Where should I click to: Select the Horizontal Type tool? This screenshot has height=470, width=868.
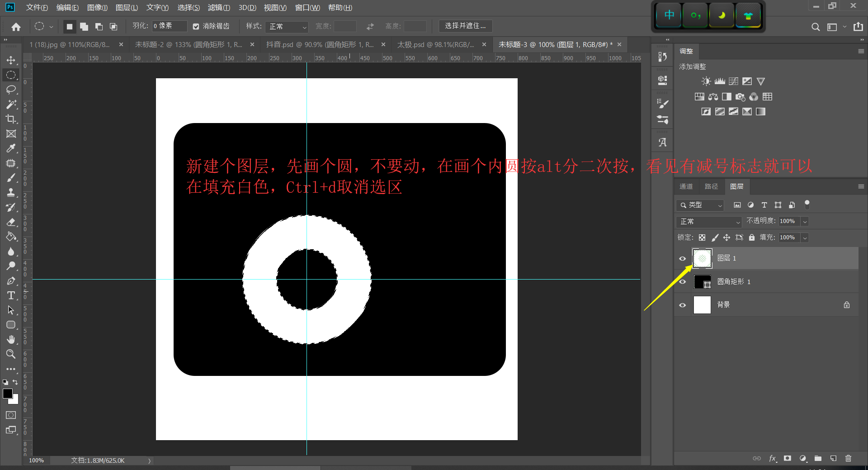11,295
